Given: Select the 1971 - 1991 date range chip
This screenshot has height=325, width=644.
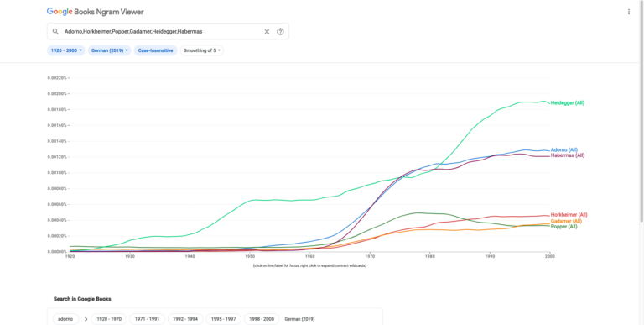Looking at the screenshot, I should click(x=147, y=319).
